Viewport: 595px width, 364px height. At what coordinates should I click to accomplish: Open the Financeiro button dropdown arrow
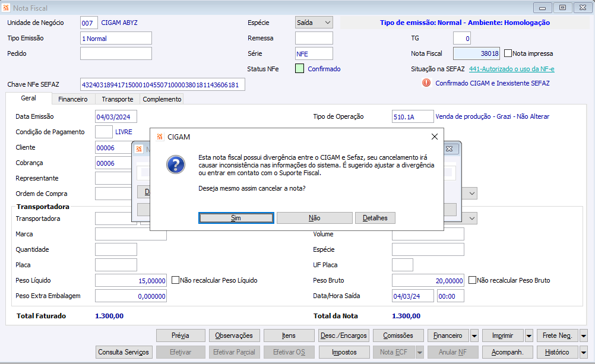[474, 335]
